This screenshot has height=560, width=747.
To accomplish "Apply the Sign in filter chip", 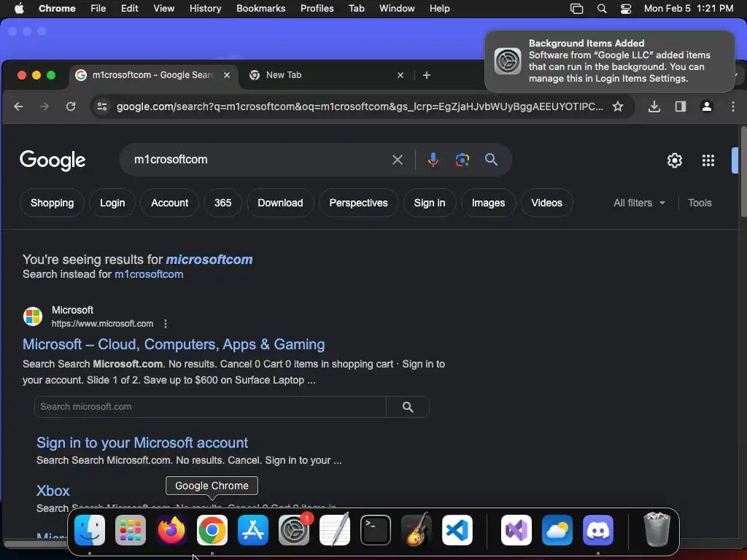I will pyautogui.click(x=429, y=203).
